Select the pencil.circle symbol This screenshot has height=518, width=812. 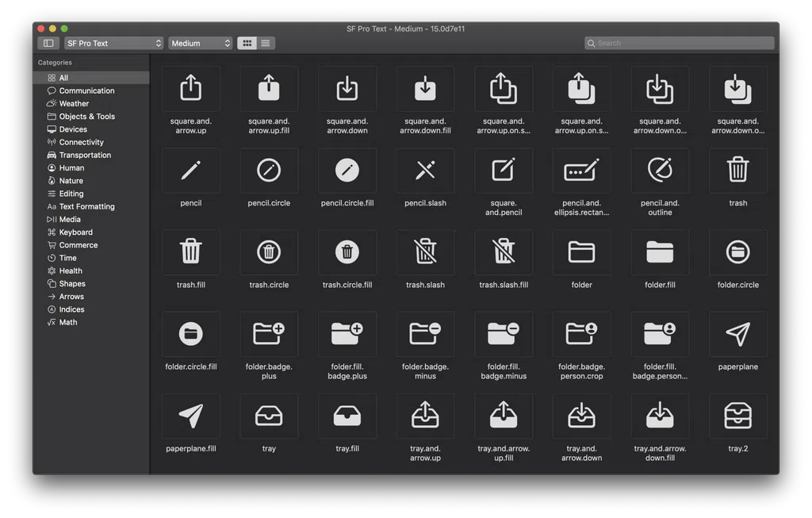[269, 171]
